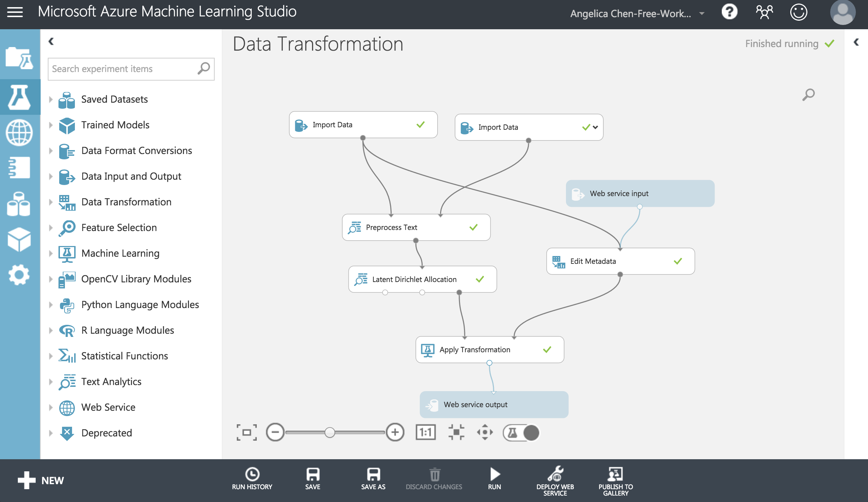The width and height of the screenshot is (868, 502).
Task: Expand the Text Analytics category
Action: [x=51, y=382]
